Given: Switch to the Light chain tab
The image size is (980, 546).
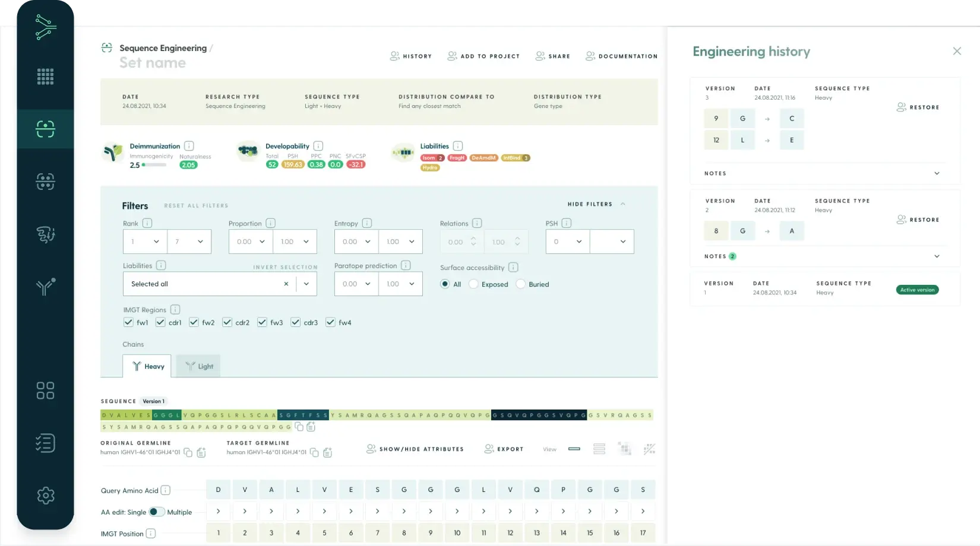Looking at the screenshot, I should pos(198,366).
